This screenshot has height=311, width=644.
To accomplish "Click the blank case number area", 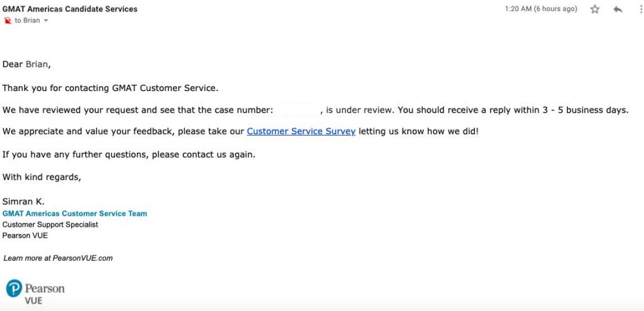I will click(x=297, y=110).
